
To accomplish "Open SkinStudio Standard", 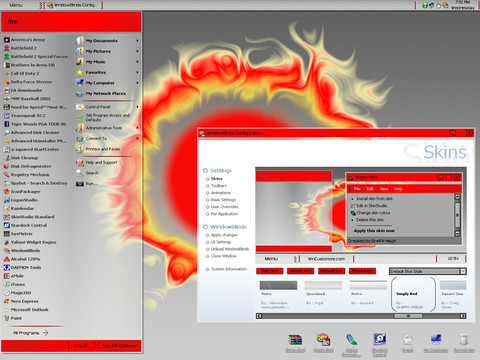I will (29, 217).
